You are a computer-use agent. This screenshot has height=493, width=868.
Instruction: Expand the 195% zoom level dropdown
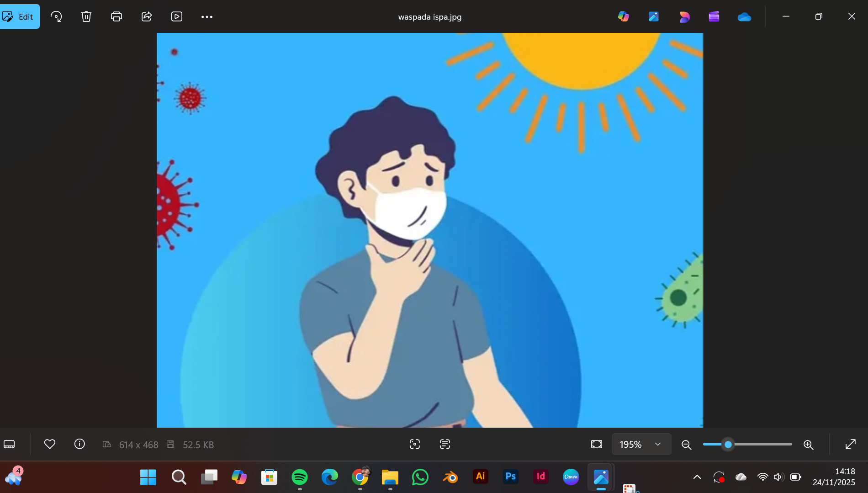tap(641, 444)
